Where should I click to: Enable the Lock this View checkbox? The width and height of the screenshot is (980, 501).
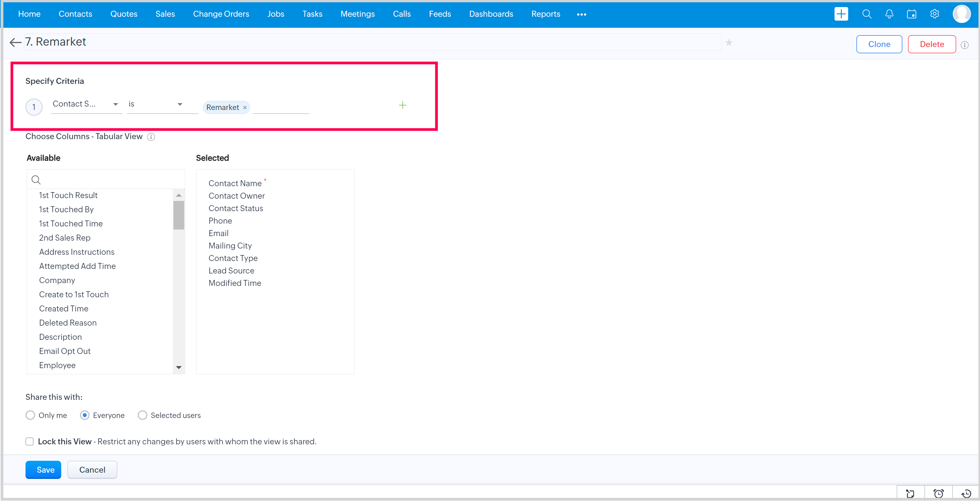click(30, 441)
